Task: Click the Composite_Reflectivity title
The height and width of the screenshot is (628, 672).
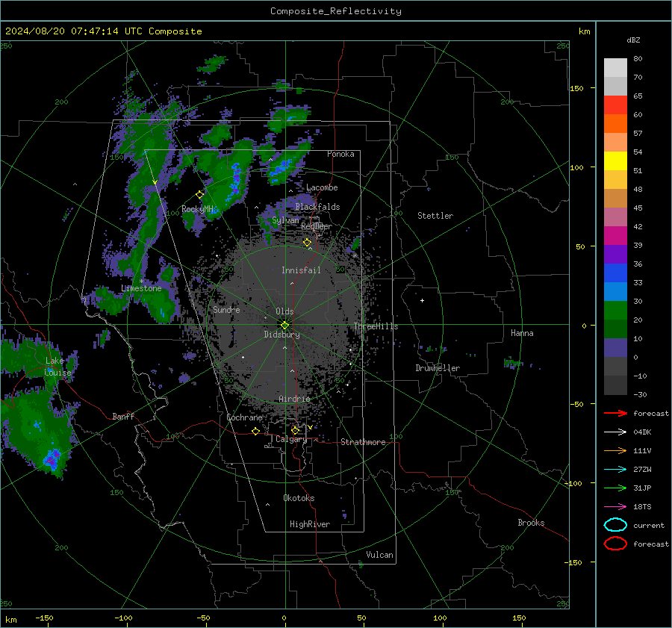Action: point(336,11)
